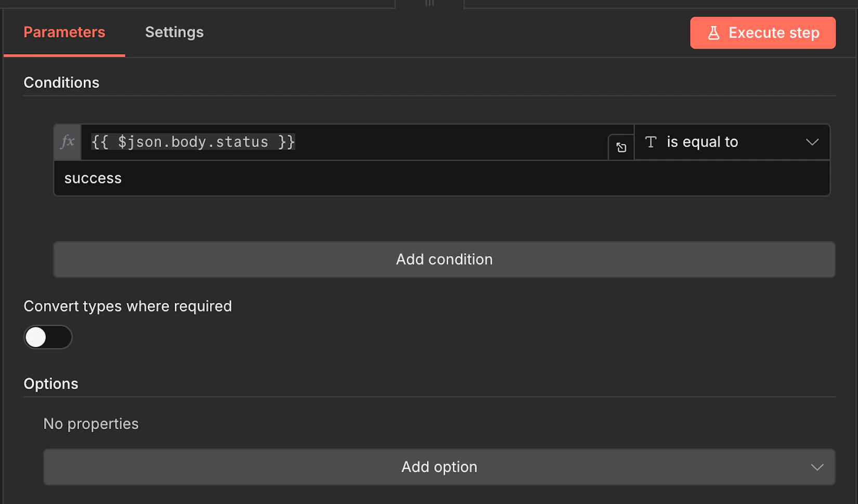858x504 pixels.
Task: Select the Parameters tab
Action: (64, 32)
